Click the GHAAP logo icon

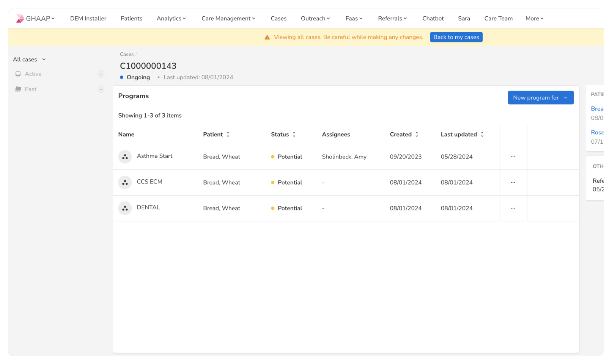(x=20, y=19)
